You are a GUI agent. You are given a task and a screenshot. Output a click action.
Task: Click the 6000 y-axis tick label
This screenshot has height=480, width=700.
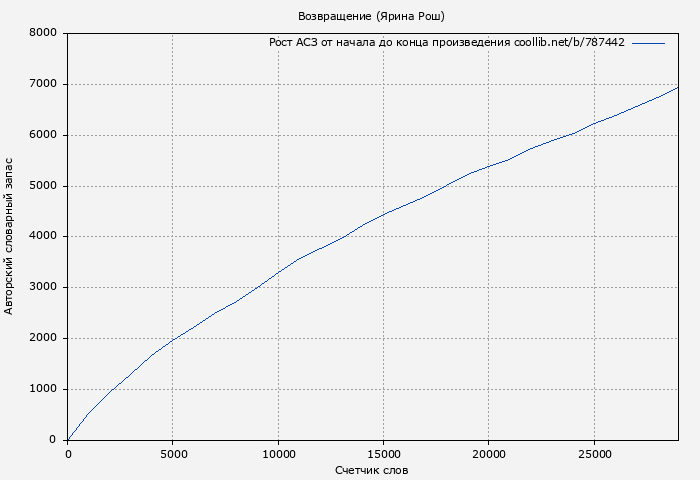(43, 135)
